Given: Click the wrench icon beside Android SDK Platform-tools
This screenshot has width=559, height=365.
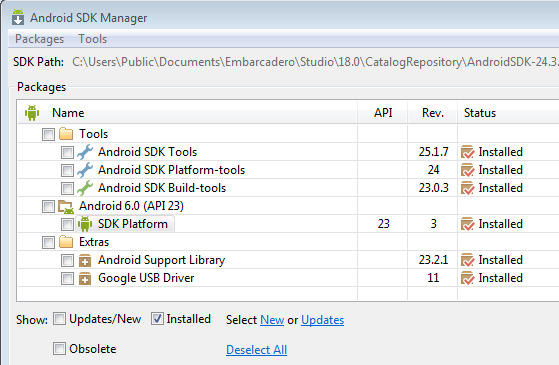Looking at the screenshot, I should [85, 170].
